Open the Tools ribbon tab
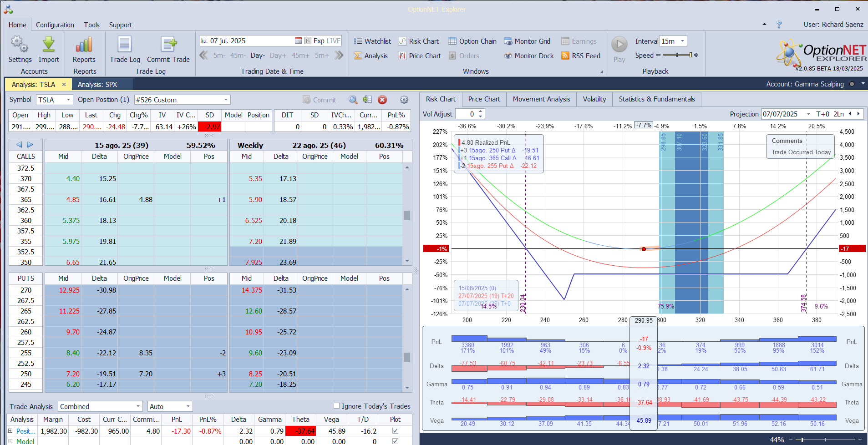The width and height of the screenshot is (868, 445). click(91, 25)
